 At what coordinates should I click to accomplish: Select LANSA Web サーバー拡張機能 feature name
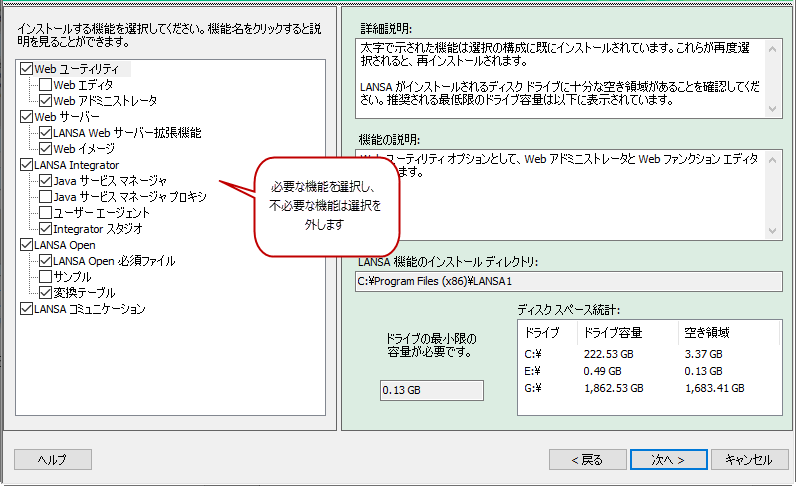(x=127, y=133)
